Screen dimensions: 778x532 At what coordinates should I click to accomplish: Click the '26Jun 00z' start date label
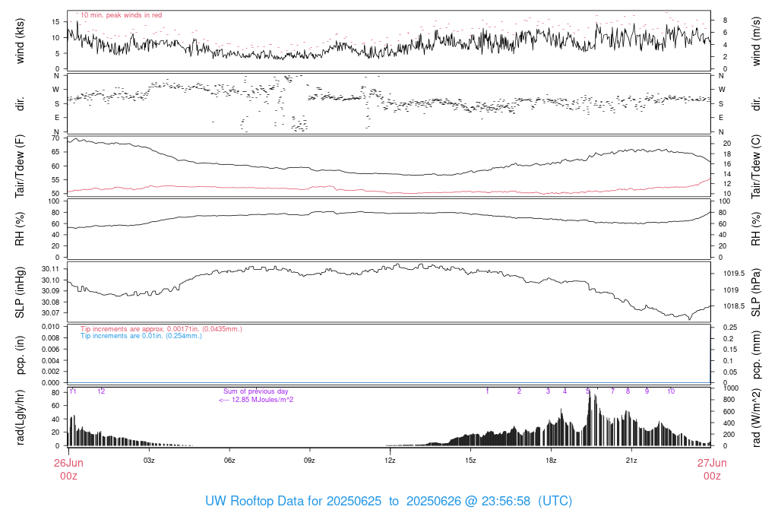click(x=68, y=468)
